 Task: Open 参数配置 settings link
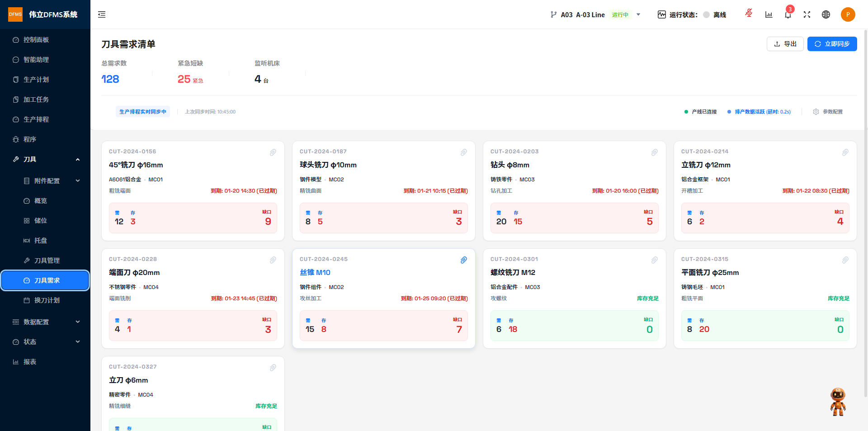click(x=828, y=112)
